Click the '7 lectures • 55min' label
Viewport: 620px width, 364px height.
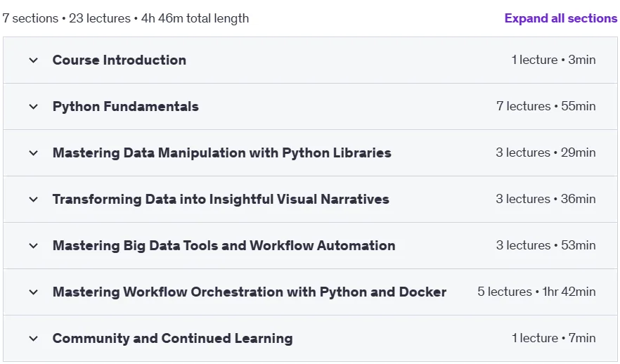546,106
